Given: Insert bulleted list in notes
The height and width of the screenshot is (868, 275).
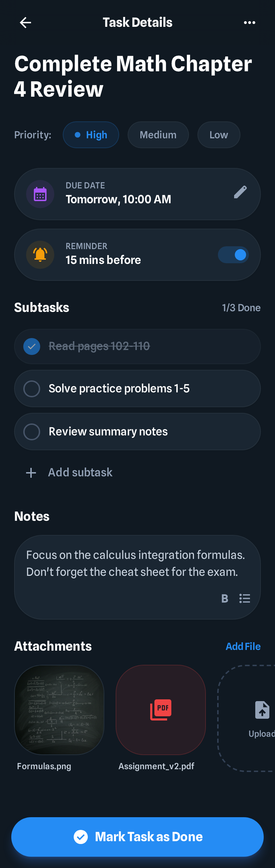Looking at the screenshot, I should [245, 598].
